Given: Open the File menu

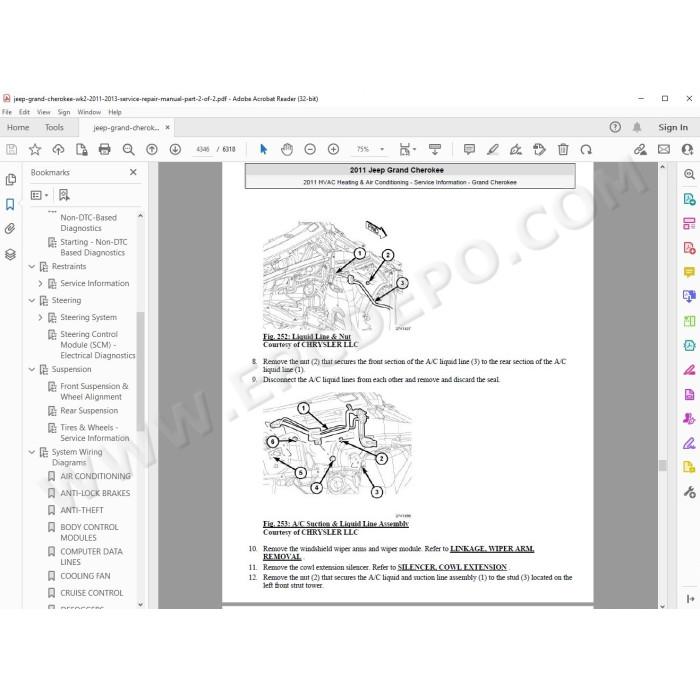Looking at the screenshot, I should [x=7, y=112].
